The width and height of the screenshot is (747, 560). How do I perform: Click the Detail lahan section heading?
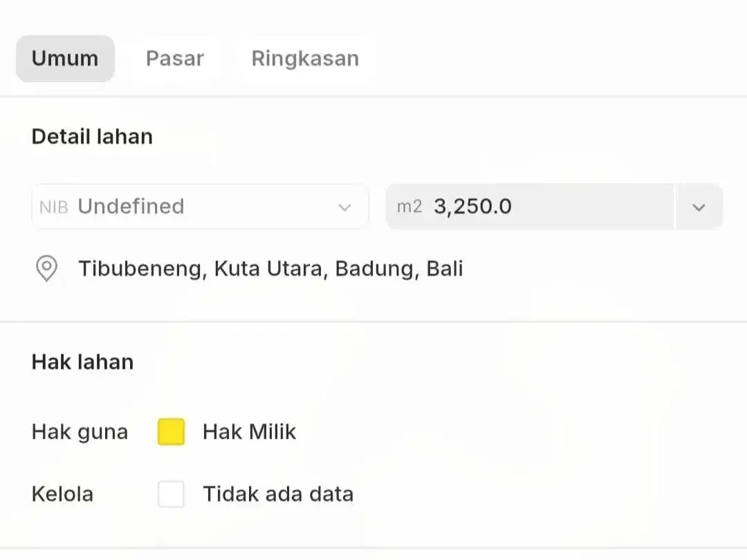click(93, 137)
